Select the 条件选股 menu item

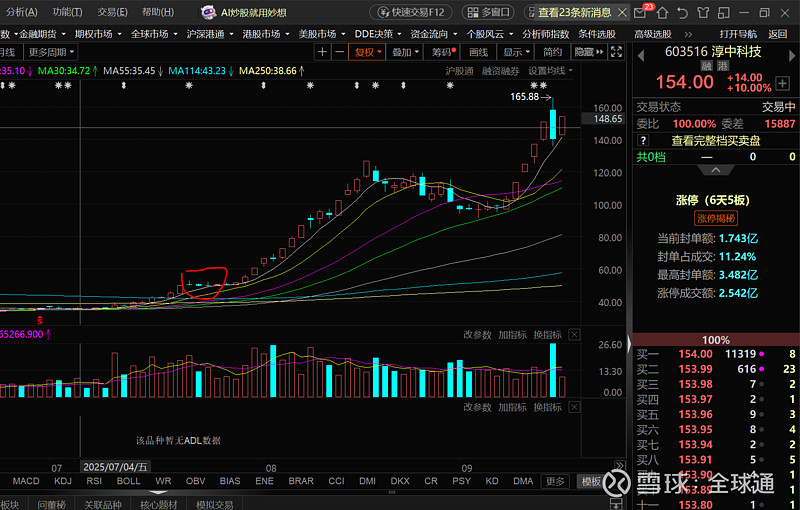point(596,34)
